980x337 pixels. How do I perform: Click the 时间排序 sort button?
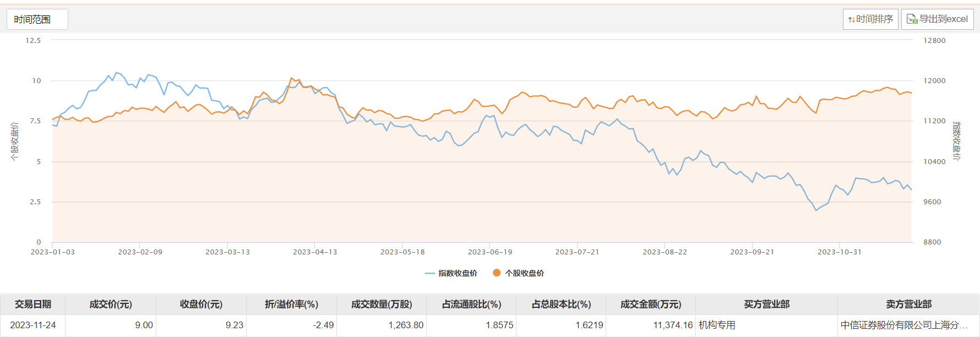tap(870, 19)
